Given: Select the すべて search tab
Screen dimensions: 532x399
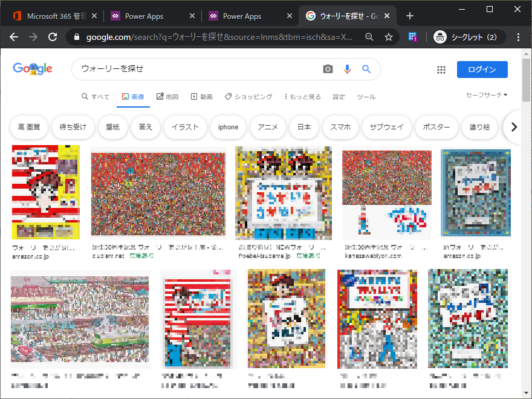Looking at the screenshot, I should tap(96, 97).
